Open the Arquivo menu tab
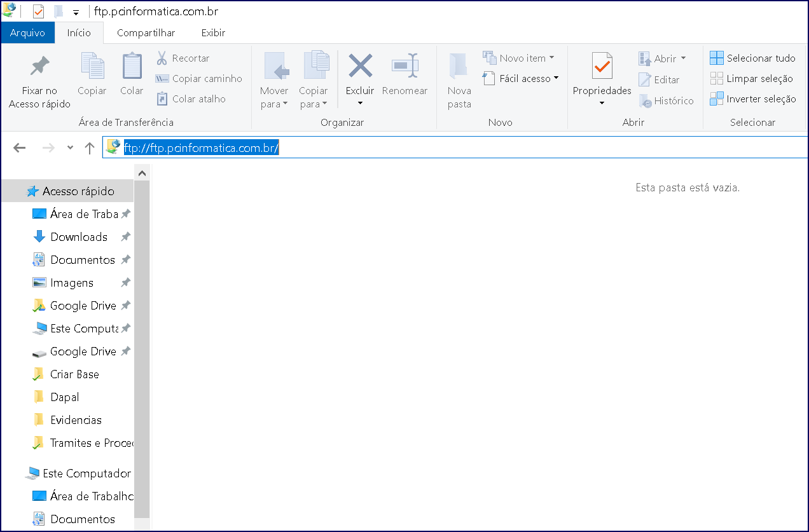 point(28,32)
